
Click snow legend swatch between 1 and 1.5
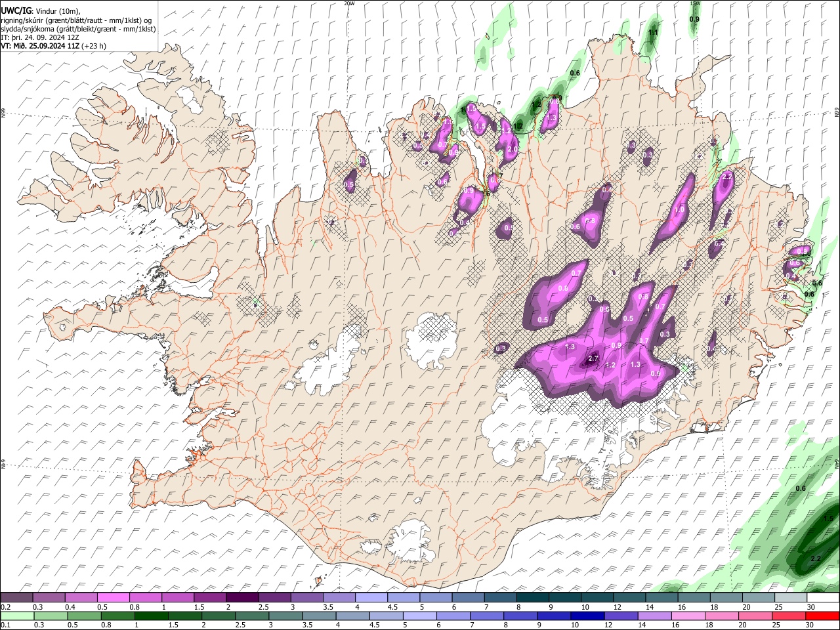point(178,597)
